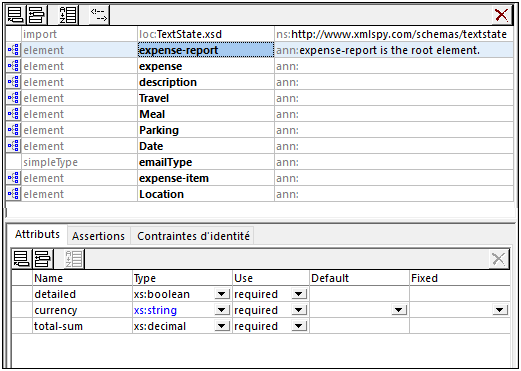This screenshot has width=521, height=371.
Task: Open Type dropdown for total-sum attribute
Action: point(221,326)
